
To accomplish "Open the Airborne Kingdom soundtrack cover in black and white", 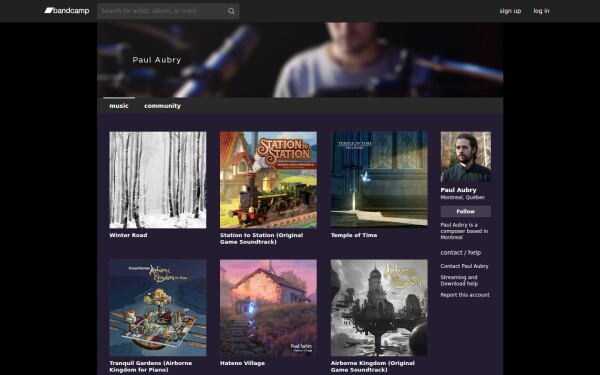I will pyautogui.click(x=379, y=308).
